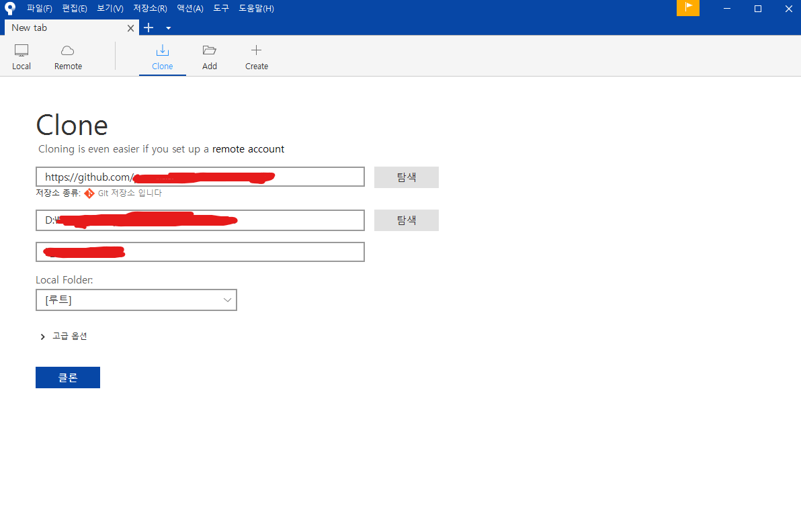Screen dimensions: 801x532
Task: Click the source URL input field
Action: (x=200, y=177)
